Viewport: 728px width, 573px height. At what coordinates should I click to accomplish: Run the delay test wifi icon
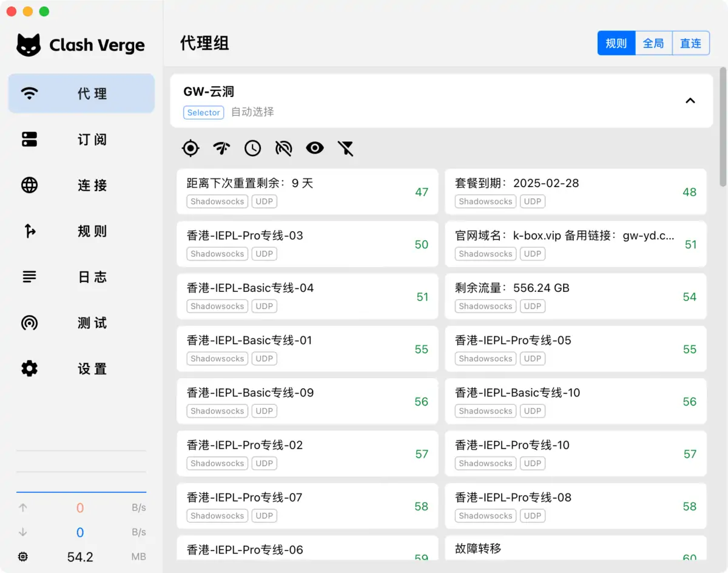click(x=221, y=148)
